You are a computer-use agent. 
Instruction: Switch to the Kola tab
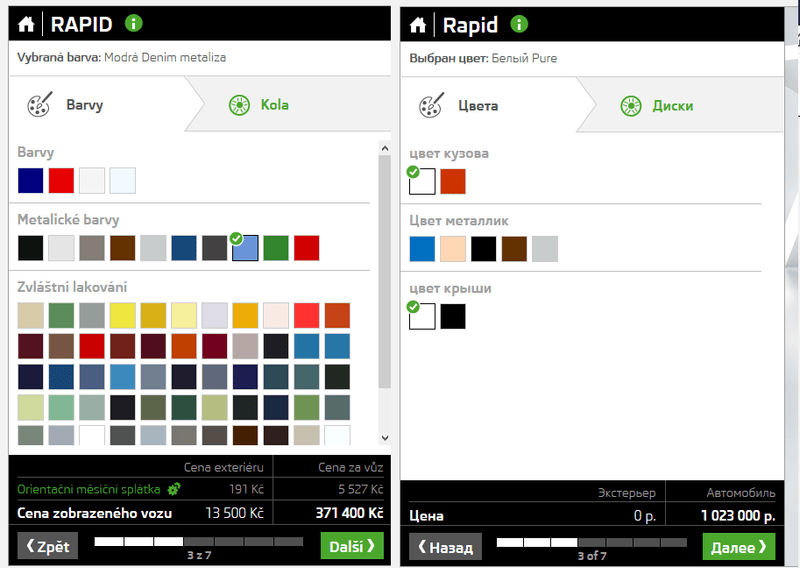(293, 105)
